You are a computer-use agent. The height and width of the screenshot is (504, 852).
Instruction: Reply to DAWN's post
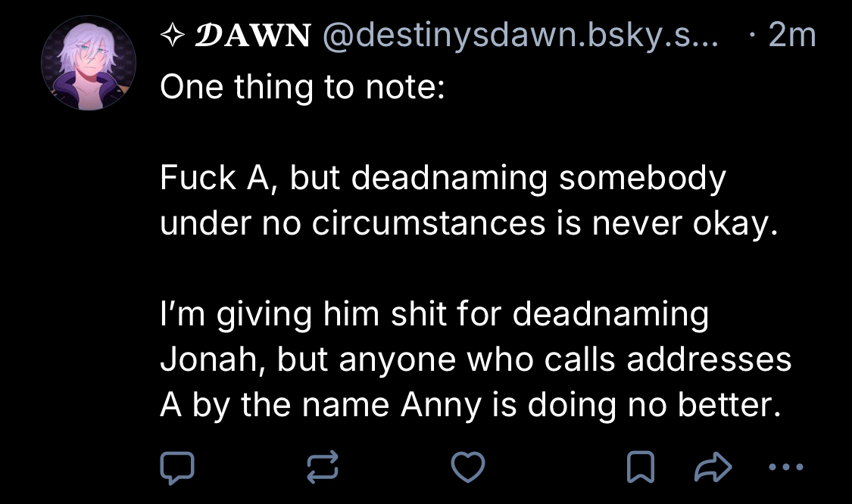(176, 468)
